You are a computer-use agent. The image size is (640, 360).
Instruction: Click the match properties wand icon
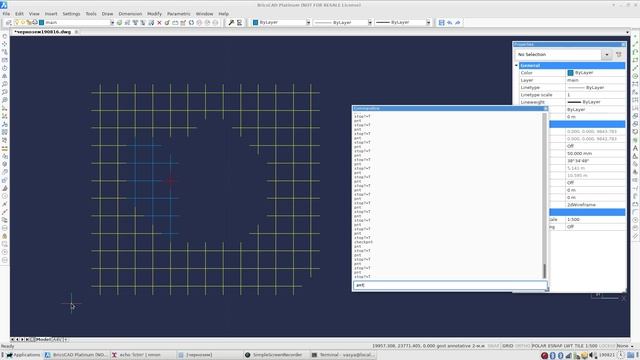pos(231,23)
